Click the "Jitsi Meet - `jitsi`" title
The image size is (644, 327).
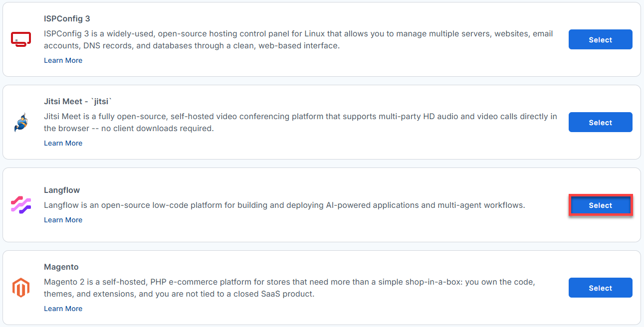(x=78, y=102)
